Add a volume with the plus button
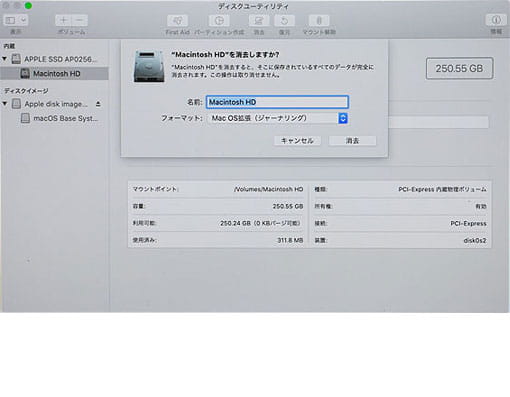This screenshot has height=397, width=510. point(63,20)
